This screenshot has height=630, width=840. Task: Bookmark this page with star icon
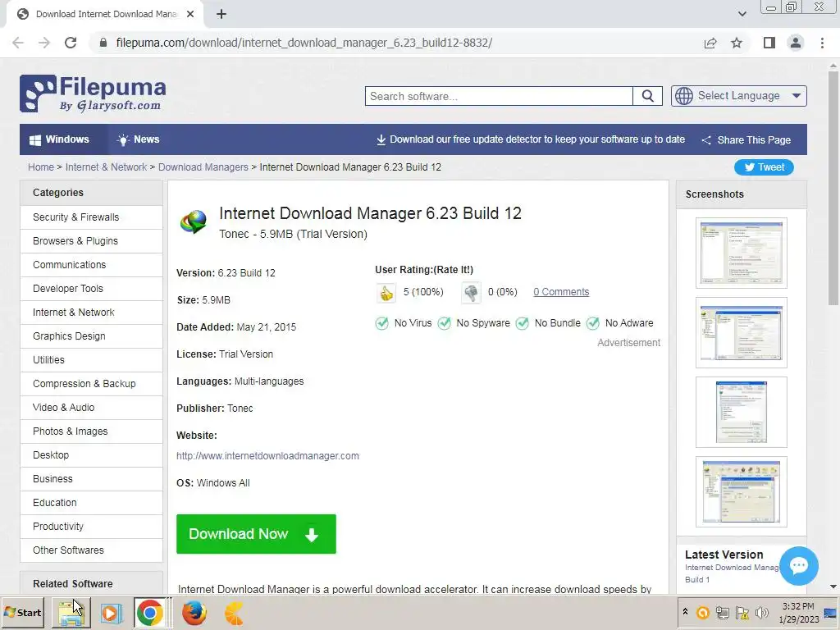coord(737,43)
